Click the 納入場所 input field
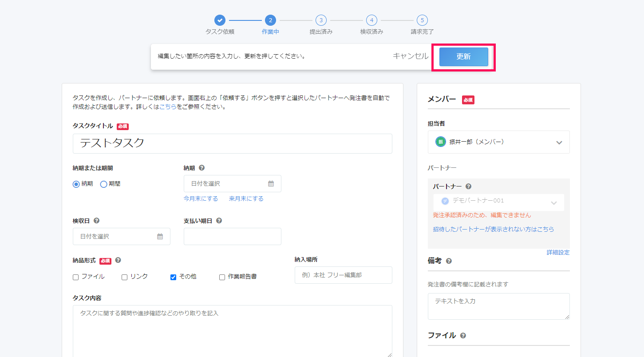 [x=344, y=275]
